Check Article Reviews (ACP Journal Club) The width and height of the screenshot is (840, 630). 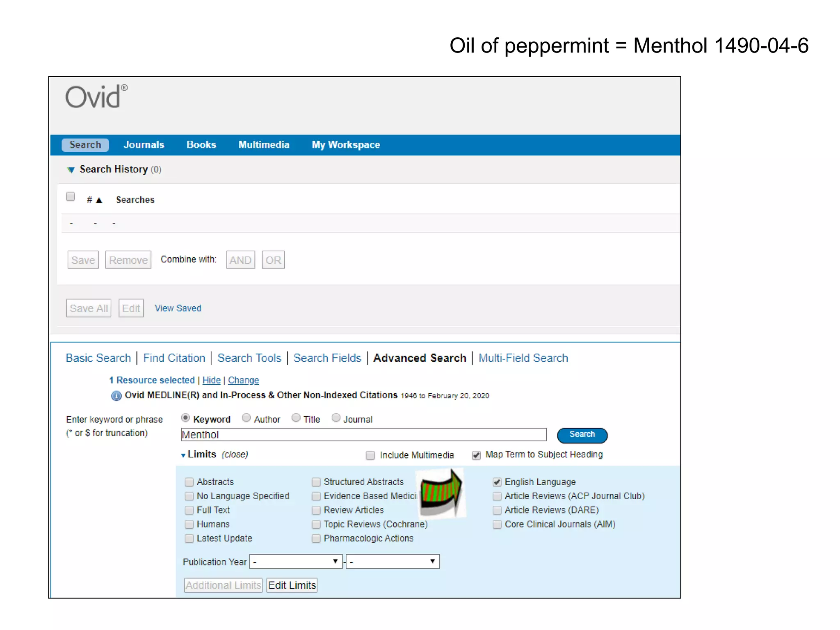pyautogui.click(x=497, y=496)
